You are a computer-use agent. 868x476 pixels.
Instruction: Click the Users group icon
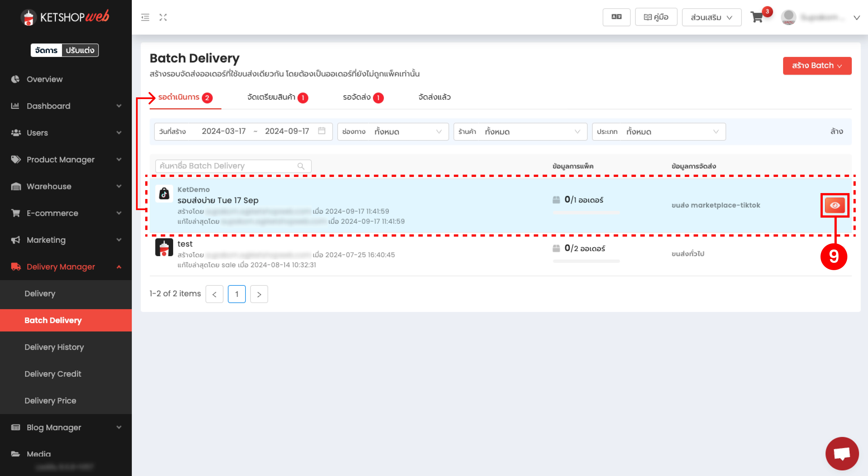tap(16, 133)
